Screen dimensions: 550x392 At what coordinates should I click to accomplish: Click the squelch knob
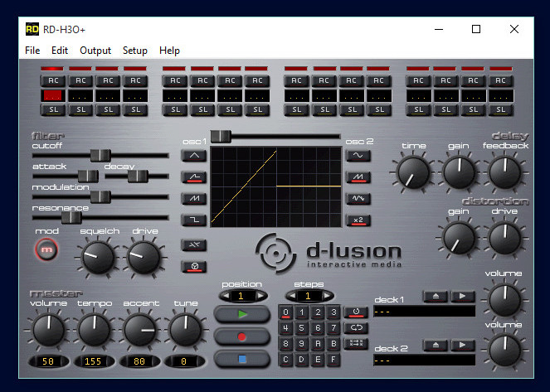98,258
